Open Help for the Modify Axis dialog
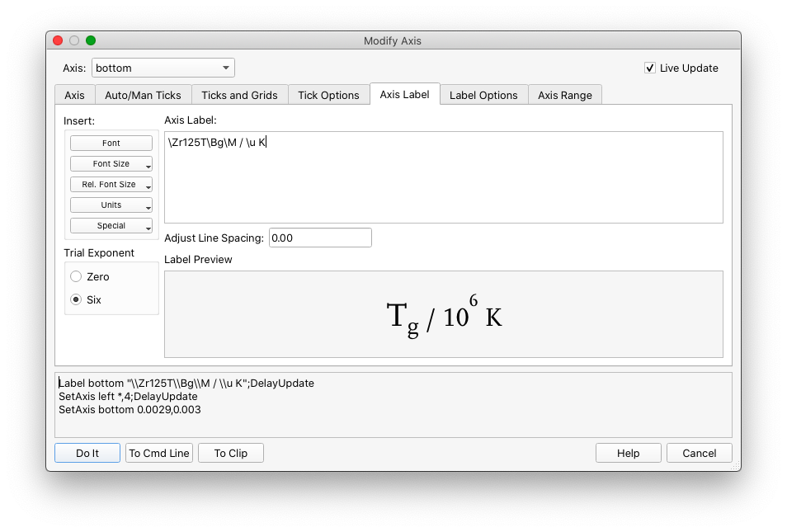787x532 pixels. tap(628, 452)
